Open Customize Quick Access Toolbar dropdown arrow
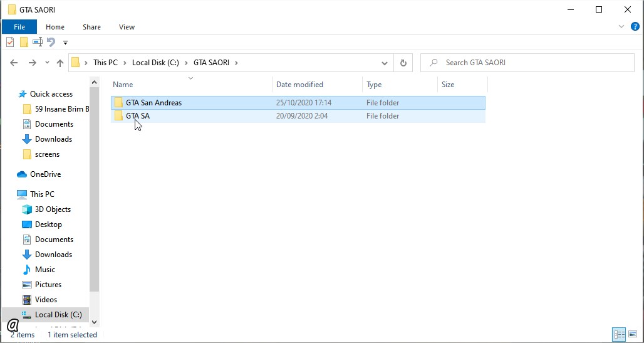 [65, 43]
